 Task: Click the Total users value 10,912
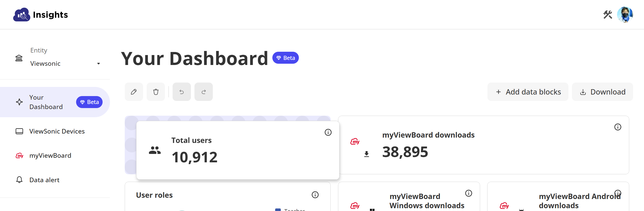point(194,157)
